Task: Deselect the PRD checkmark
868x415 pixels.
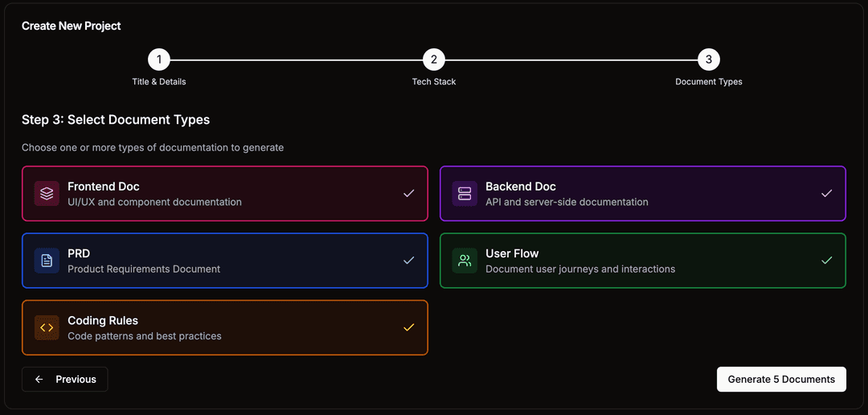Action: click(408, 261)
